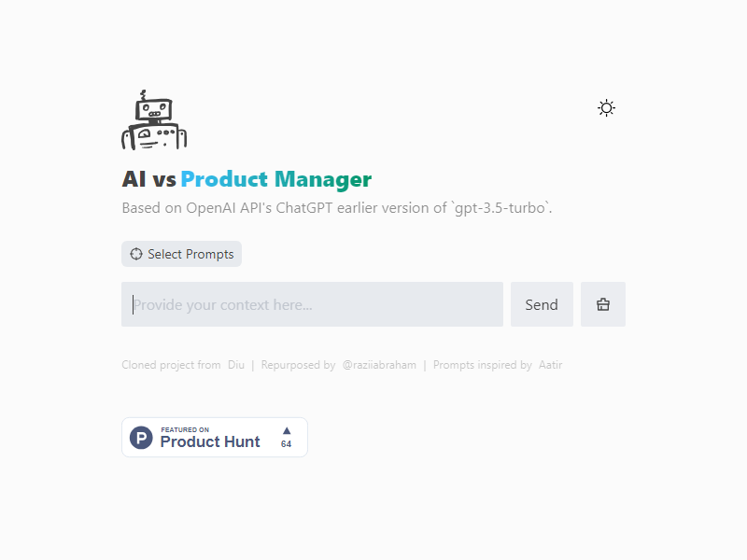The height and width of the screenshot is (560, 747).
Task: Click the upvote triangle on the badge
Action: pos(287,430)
